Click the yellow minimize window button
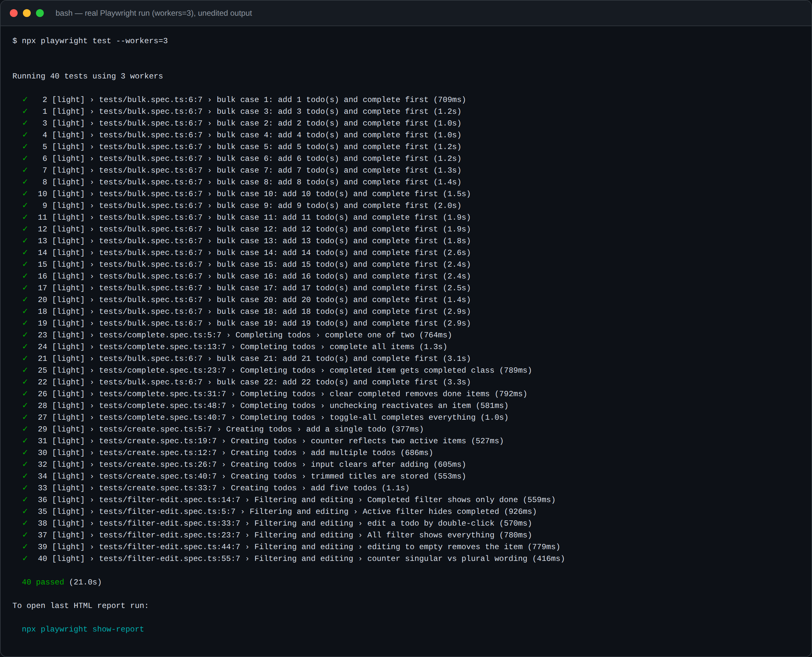Image resolution: width=812 pixels, height=657 pixels. click(27, 13)
